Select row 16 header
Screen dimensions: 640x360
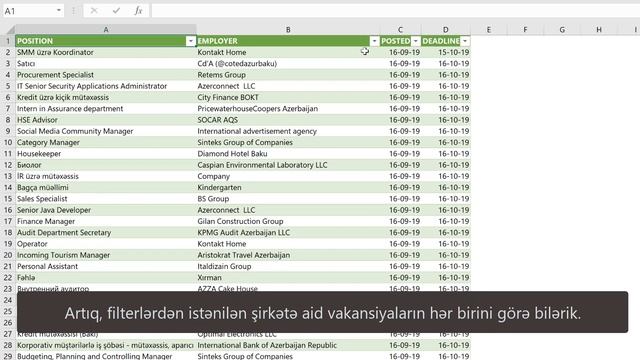click(8, 210)
